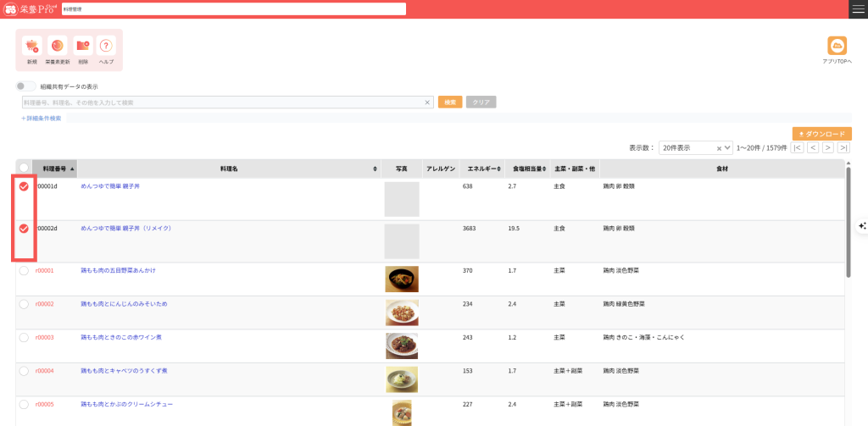Screen dimensions: 868x426
Task: Open the 20件表示 display count dropdown
Action: (695, 147)
